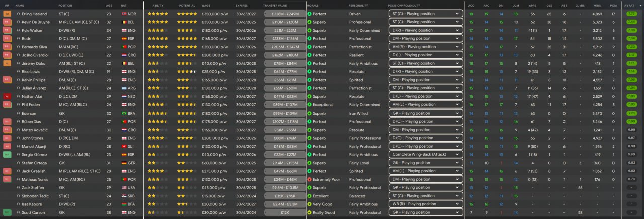Open Slobodan Tedić's player profile
The width and height of the screenshot is (644, 219).
pyautogui.click(x=34, y=196)
